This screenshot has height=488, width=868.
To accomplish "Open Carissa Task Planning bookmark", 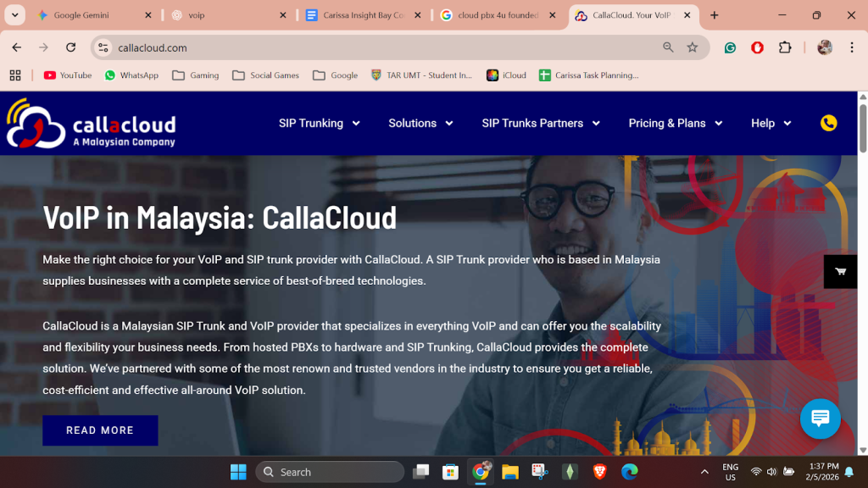I will pos(589,75).
